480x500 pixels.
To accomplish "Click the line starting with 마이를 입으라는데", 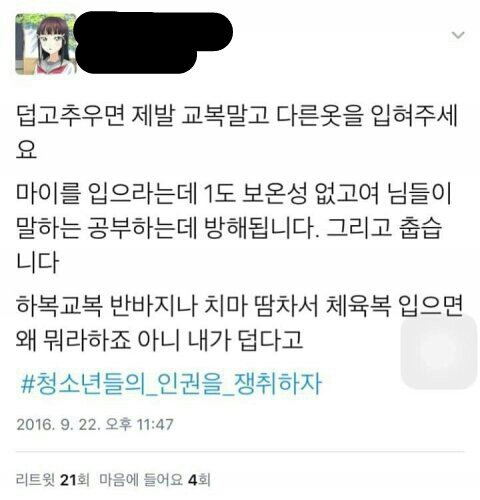I will [234, 193].
